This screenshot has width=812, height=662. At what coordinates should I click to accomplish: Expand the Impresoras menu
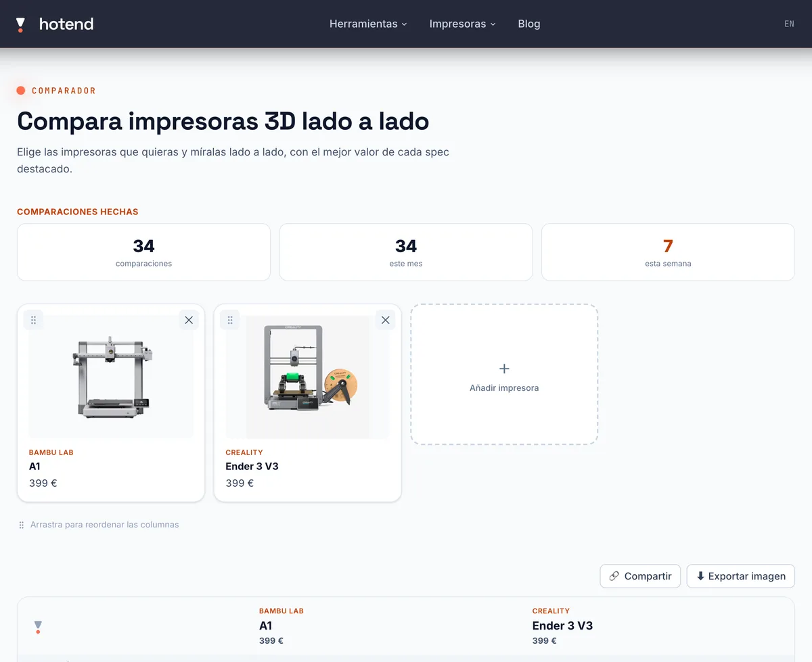pos(462,24)
